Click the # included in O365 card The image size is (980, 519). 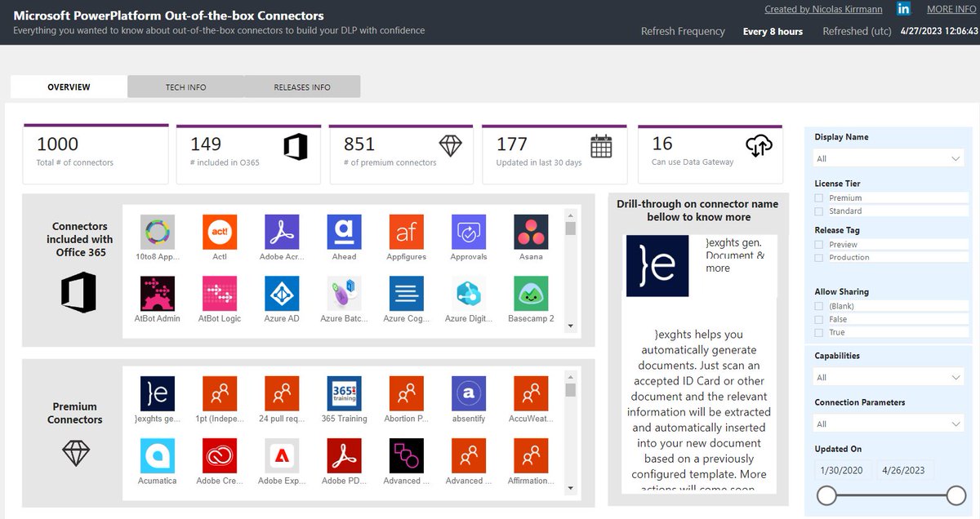(249, 153)
